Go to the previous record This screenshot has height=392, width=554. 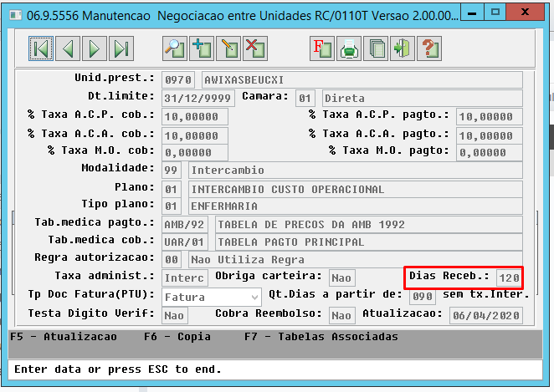coord(68,48)
